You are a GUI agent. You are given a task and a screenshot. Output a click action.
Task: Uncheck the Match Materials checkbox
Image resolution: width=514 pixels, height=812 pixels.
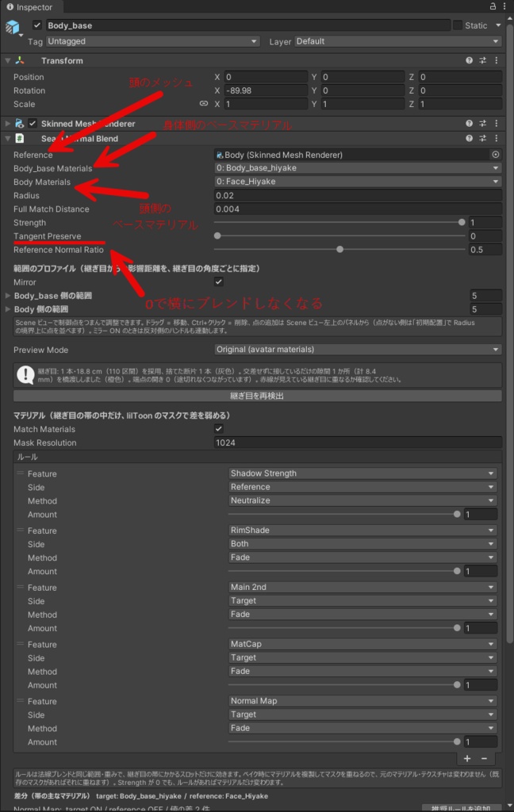(219, 429)
